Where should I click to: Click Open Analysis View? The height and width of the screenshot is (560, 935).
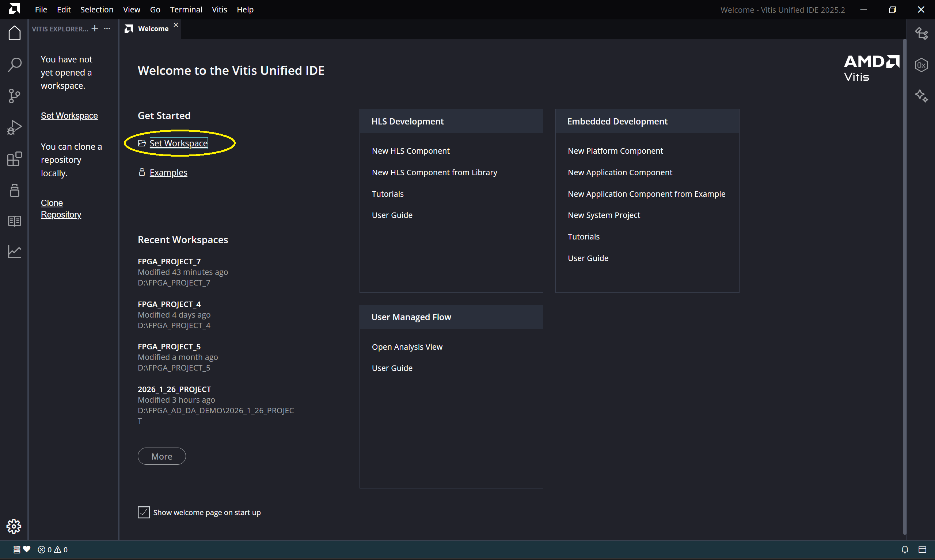pos(407,347)
